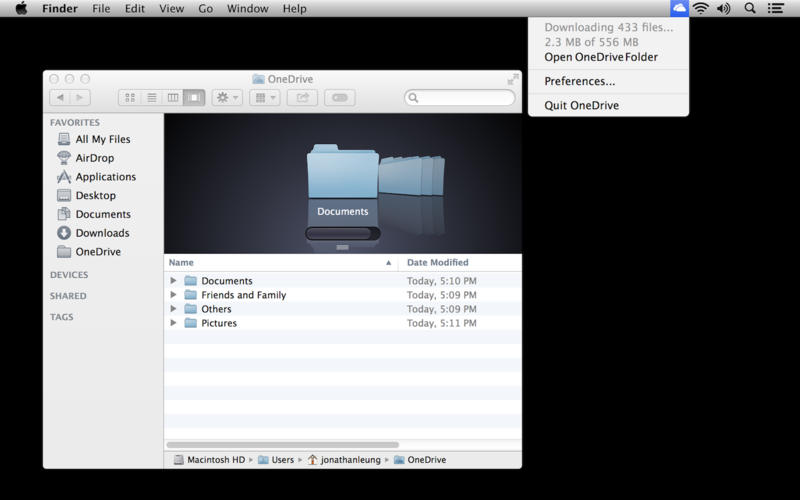This screenshot has height=500, width=800.
Task: Expand the Documents folder disclosure triangle
Action: pyautogui.click(x=173, y=281)
